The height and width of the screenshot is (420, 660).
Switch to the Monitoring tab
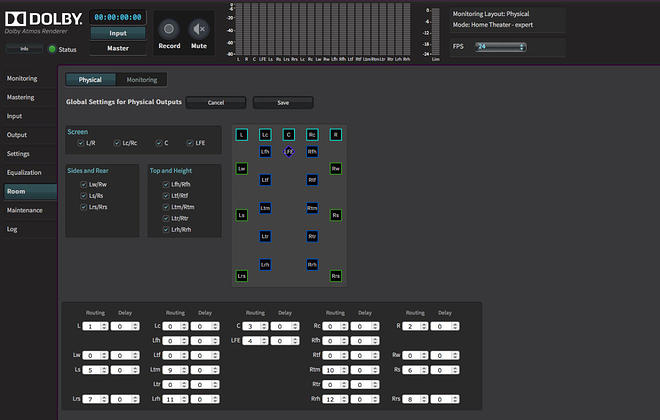(141, 79)
